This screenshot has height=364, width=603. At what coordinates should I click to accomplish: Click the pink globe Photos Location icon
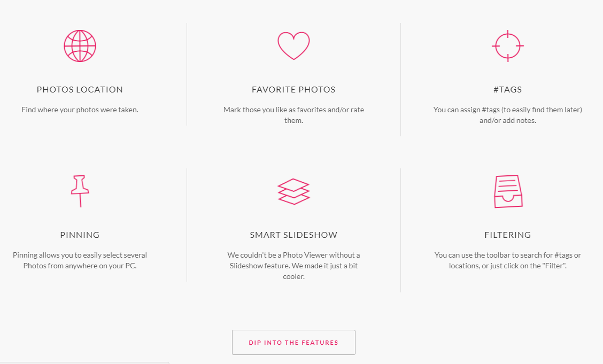(x=80, y=46)
